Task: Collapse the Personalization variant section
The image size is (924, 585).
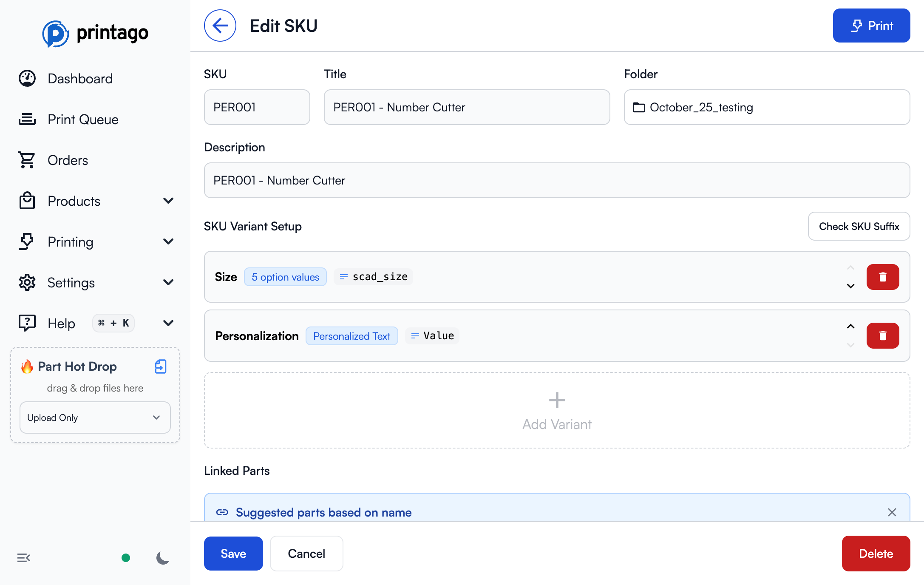Action: [850, 327]
